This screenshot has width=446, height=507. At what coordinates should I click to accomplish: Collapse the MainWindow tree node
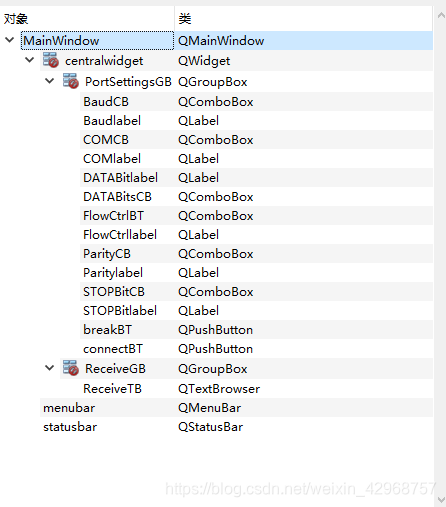[x=10, y=40]
